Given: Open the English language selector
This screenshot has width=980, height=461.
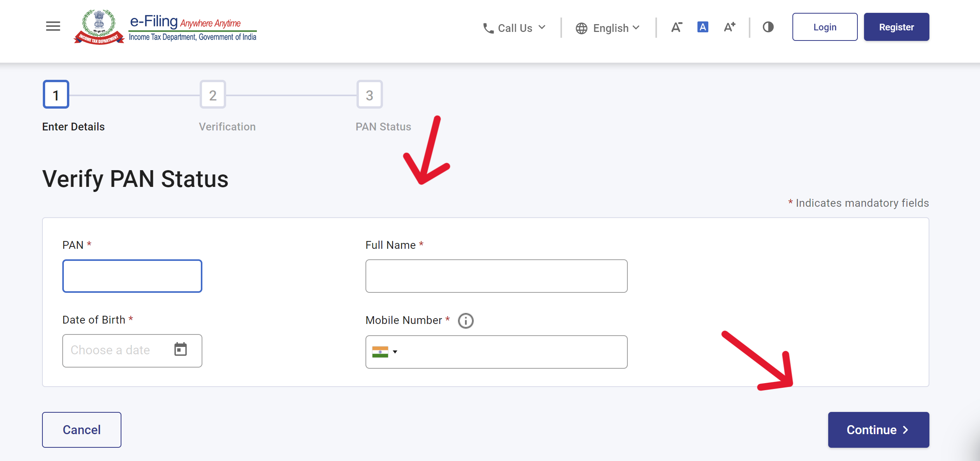Looking at the screenshot, I should 608,27.
